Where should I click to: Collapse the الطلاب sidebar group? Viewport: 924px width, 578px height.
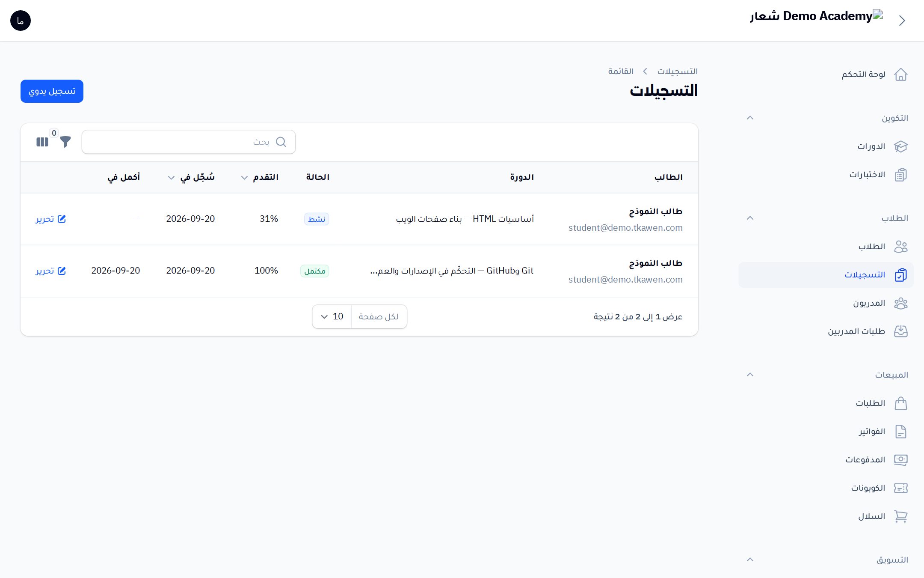click(750, 218)
